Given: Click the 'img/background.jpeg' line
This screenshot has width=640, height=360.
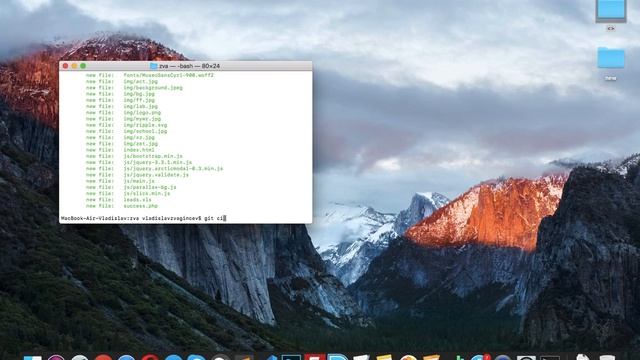Looking at the screenshot, I should click(134, 88).
